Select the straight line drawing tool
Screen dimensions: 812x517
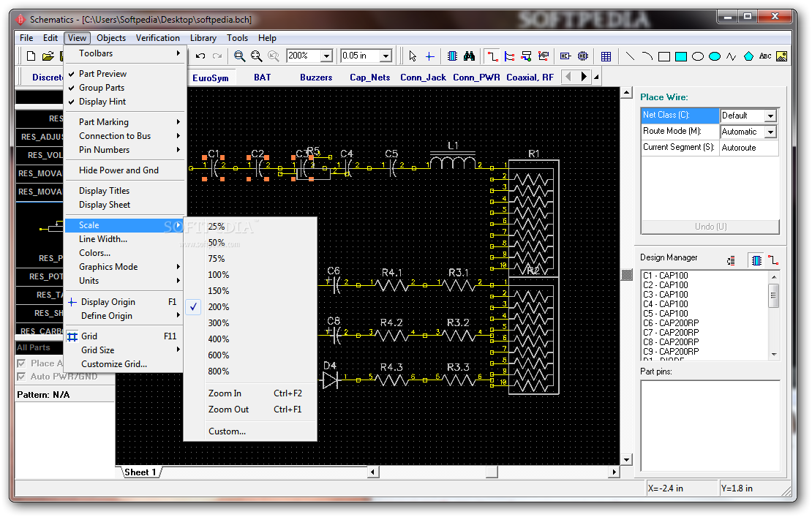point(630,56)
